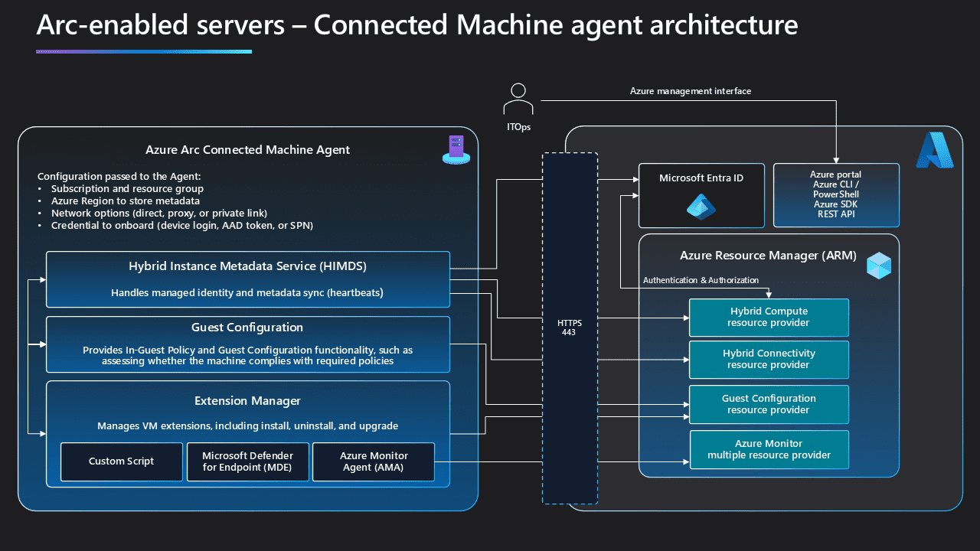Click the Azure Monitor Agent (AMA) box
This screenshot has height=551, width=980.
tap(373, 461)
